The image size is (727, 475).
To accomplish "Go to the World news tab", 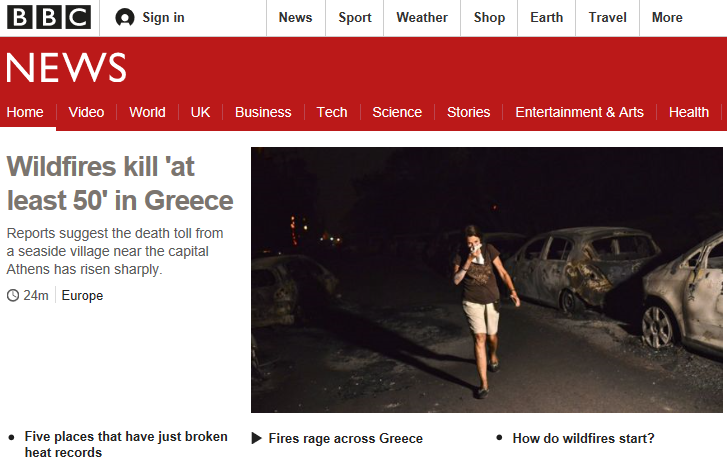I will pyautogui.click(x=147, y=112).
